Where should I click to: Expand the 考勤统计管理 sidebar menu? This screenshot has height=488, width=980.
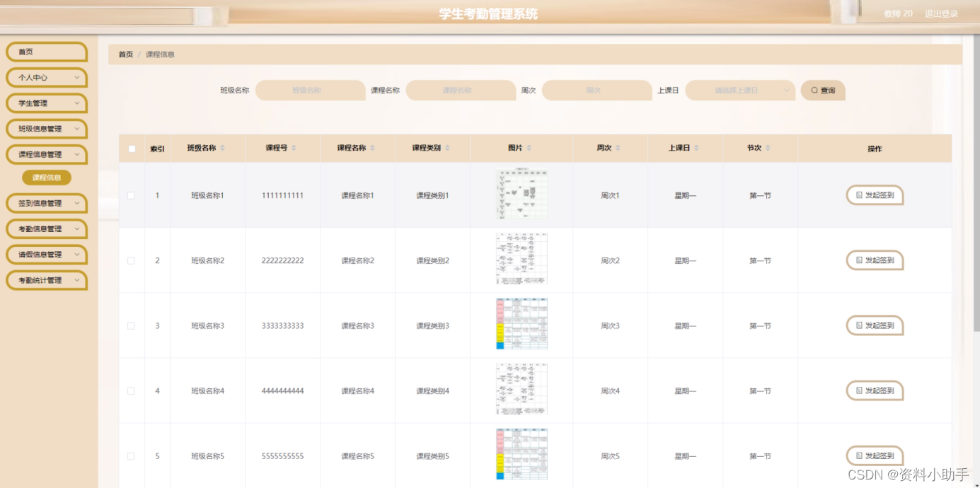tap(47, 280)
